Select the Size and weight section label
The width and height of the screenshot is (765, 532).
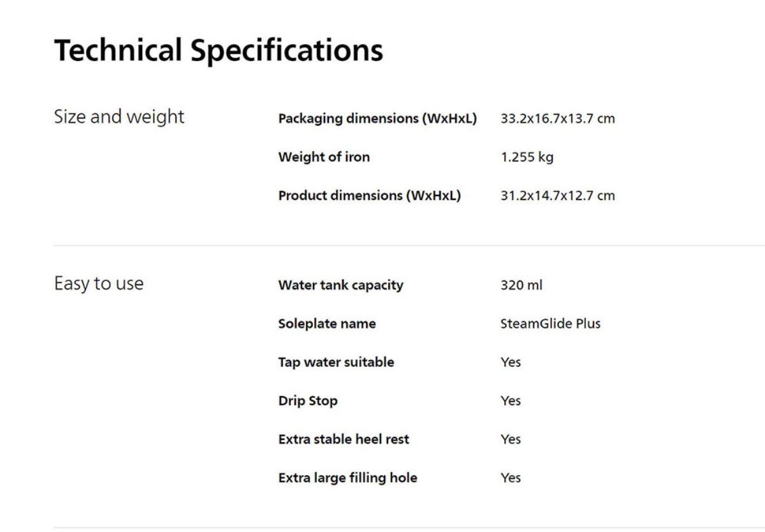[x=119, y=117]
